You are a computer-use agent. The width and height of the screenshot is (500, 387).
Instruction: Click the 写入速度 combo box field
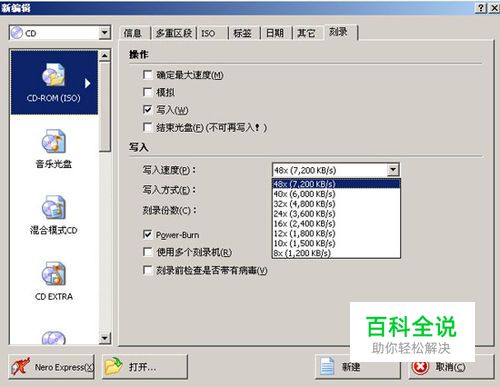(x=336, y=170)
